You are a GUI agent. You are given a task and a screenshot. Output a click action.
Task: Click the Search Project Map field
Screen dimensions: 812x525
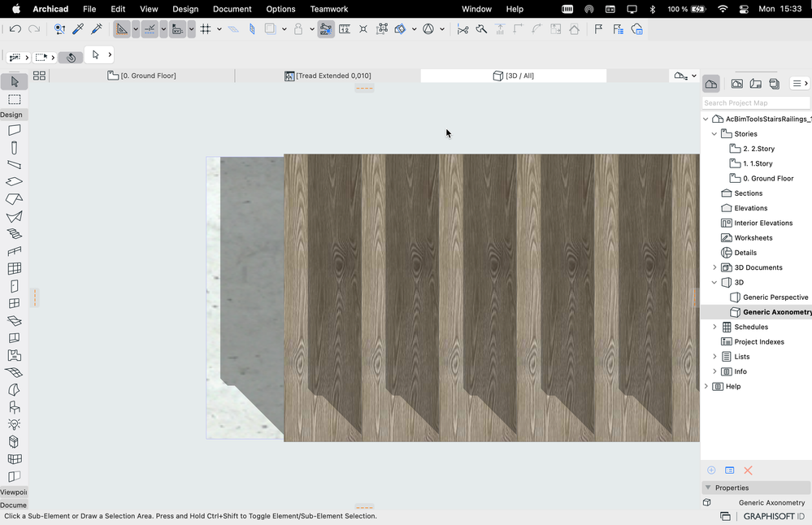[x=756, y=103]
